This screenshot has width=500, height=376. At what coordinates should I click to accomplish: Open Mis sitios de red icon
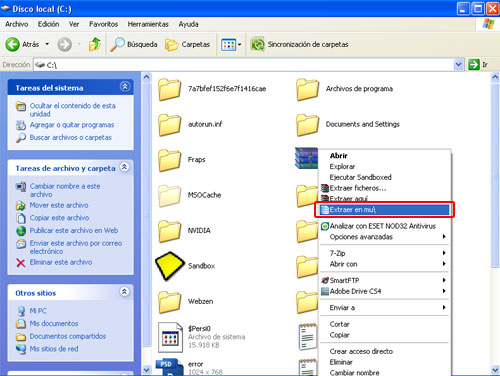21,349
